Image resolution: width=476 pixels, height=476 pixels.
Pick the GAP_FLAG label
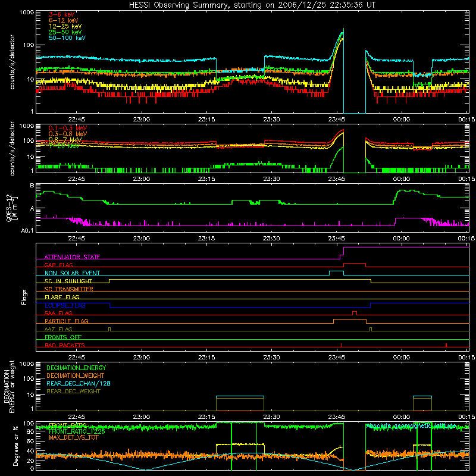pos(58,265)
